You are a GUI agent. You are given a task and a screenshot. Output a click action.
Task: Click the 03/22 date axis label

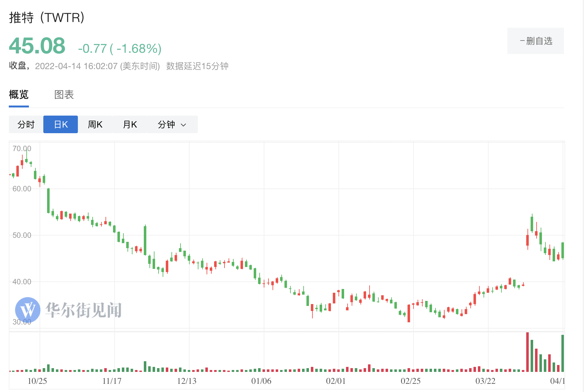click(485, 381)
